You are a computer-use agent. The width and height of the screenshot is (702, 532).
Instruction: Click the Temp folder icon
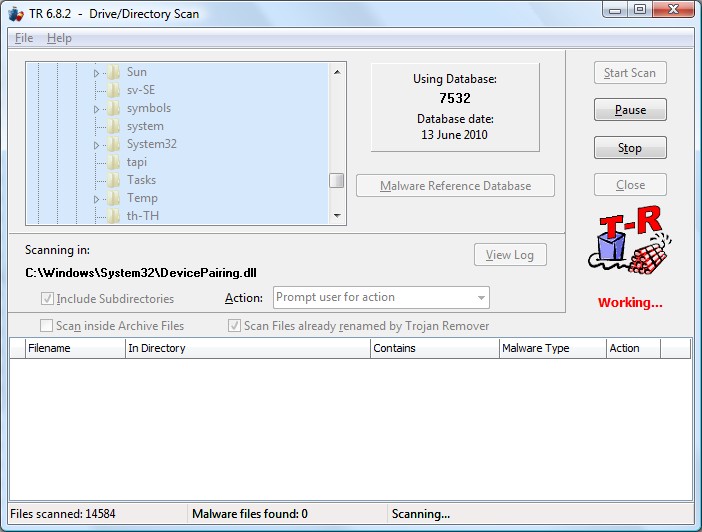click(114, 197)
